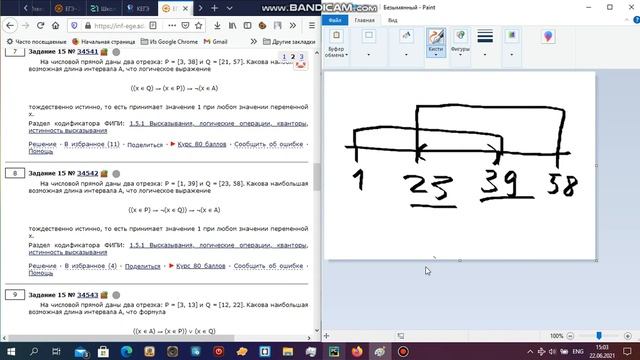Open page actions three-dots menu
The width and height of the screenshot is (640, 360).
pos(172,25)
